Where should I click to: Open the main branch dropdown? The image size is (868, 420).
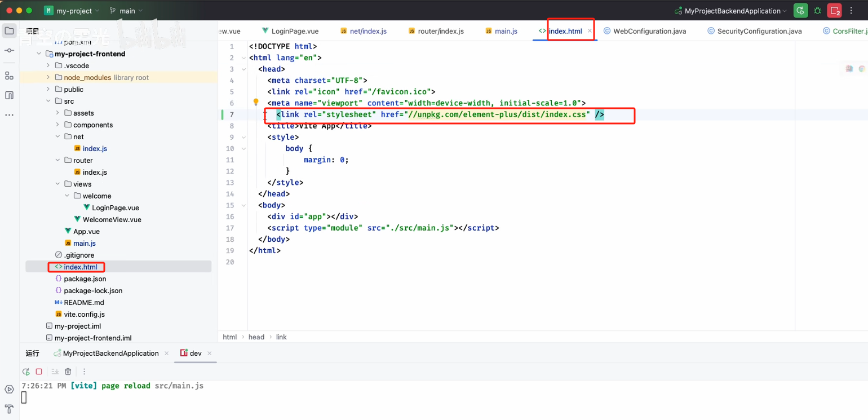[x=126, y=11]
